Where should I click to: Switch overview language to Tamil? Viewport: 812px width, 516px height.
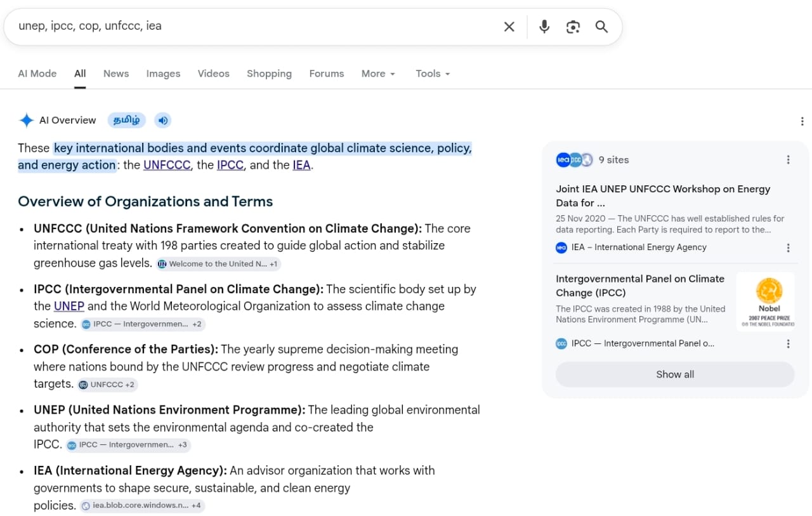[x=127, y=120]
